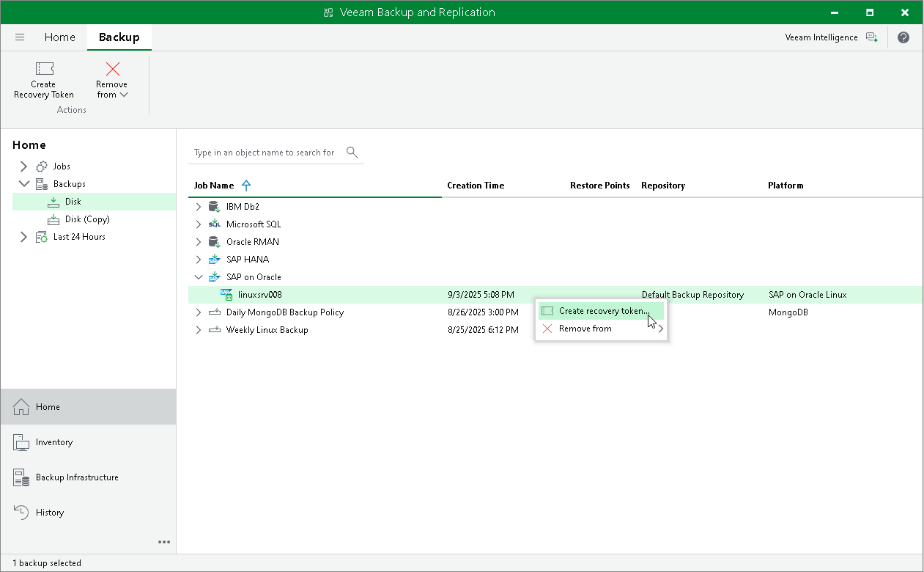Choose Remove from in context menu
The height and width of the screenshot is (572, 924).
point(601,329)
